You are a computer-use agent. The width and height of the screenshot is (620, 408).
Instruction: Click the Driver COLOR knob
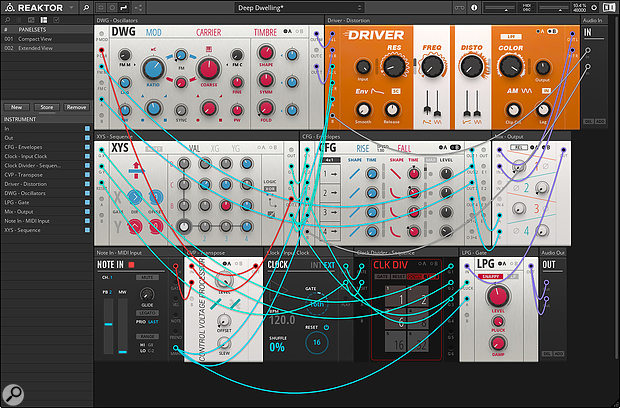(x=510, y=66)
